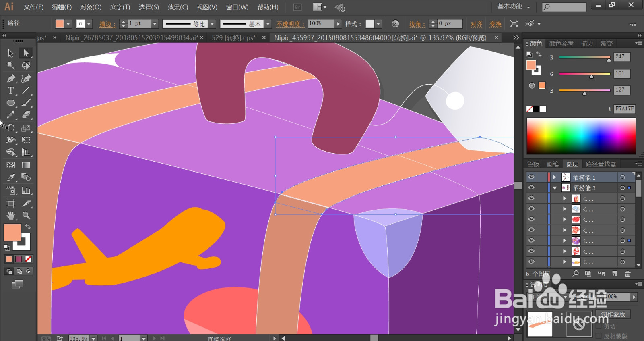This screenshot has height=341, width=644.
Task: Open the 对象(O) menu
Action: [91, 7]
